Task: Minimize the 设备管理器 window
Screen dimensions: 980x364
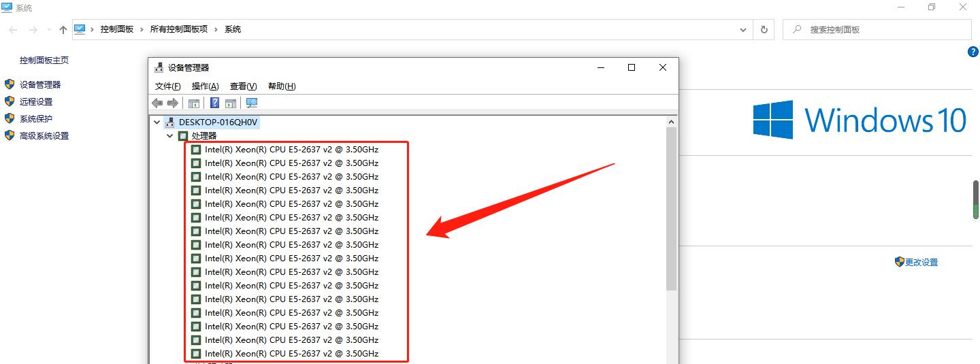Action: (601, 67)
